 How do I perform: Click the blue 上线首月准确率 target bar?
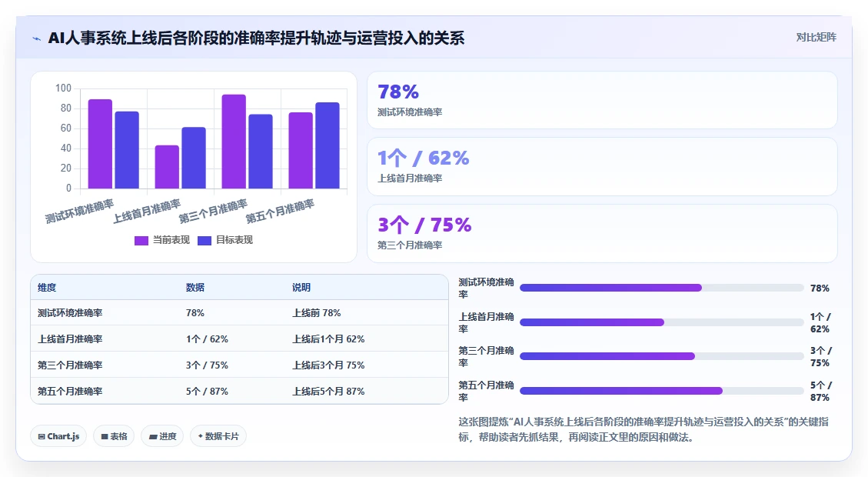194,158
